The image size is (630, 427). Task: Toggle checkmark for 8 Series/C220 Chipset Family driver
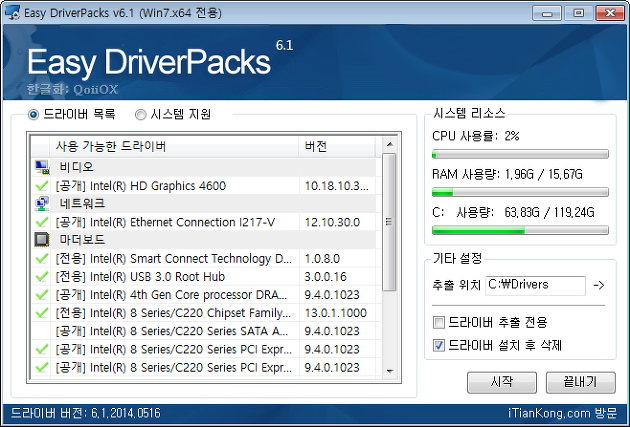41,313
